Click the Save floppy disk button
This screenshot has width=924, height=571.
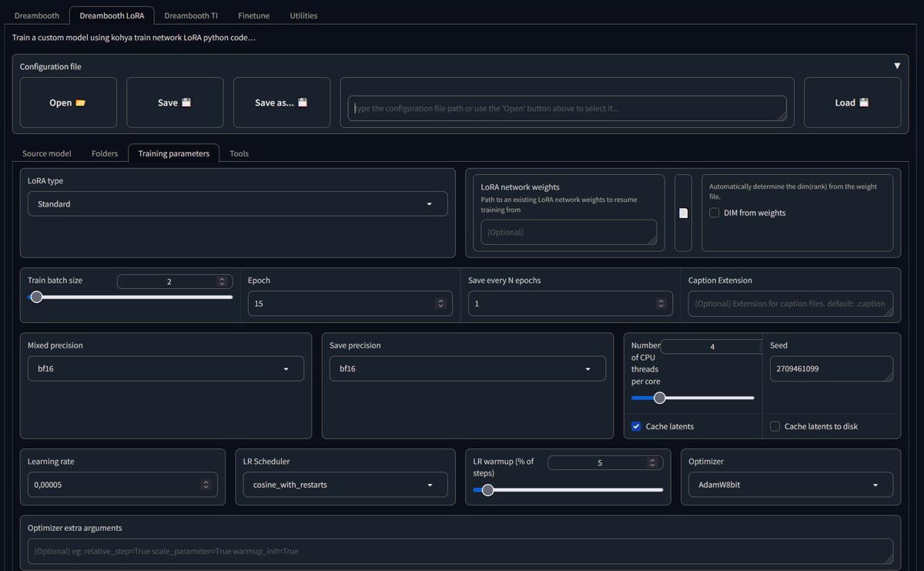coord(175,102)
